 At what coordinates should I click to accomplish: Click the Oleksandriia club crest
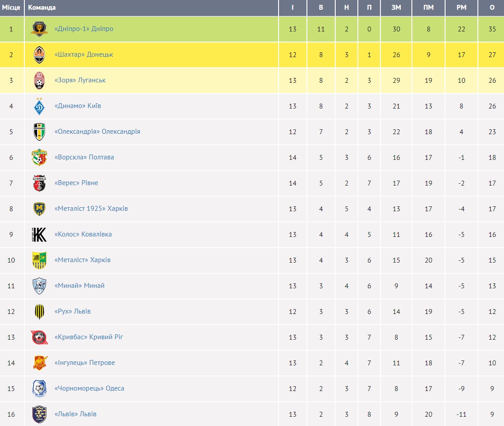(39, 132)
